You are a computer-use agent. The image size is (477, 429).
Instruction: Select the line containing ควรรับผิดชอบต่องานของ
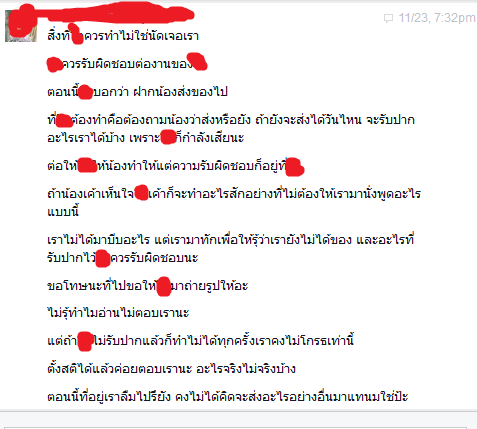[x=127, y=63]
